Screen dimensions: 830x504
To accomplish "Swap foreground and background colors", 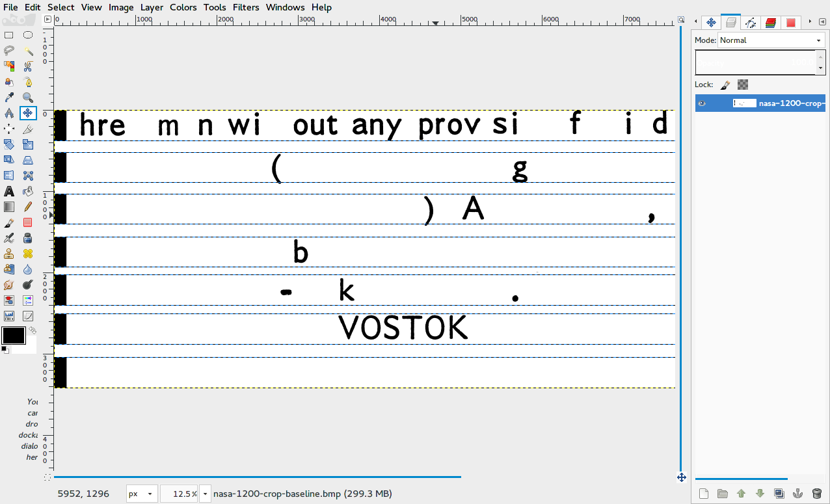I will [32, 331].
